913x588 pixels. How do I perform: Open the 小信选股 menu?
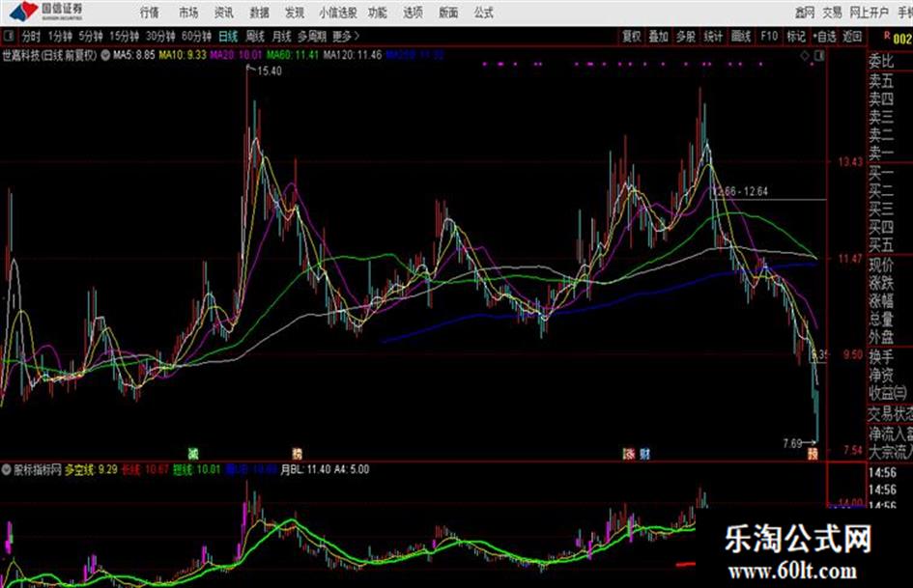point(338,13)
